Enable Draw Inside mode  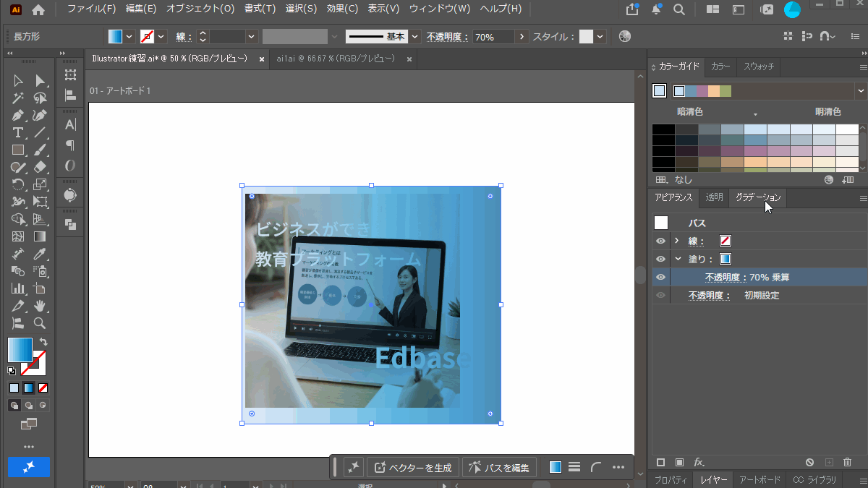(43, 406)
